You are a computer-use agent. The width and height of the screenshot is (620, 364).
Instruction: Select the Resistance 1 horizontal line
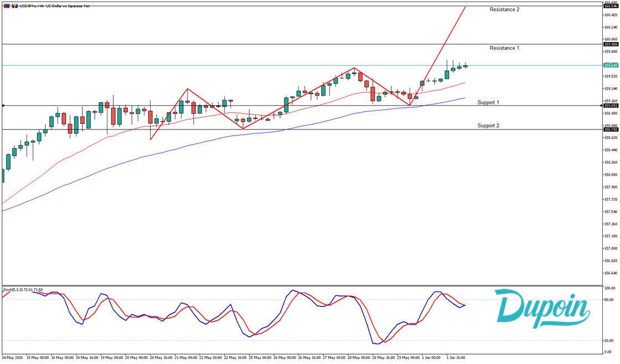pyautogui.click(x=302, y=44)
